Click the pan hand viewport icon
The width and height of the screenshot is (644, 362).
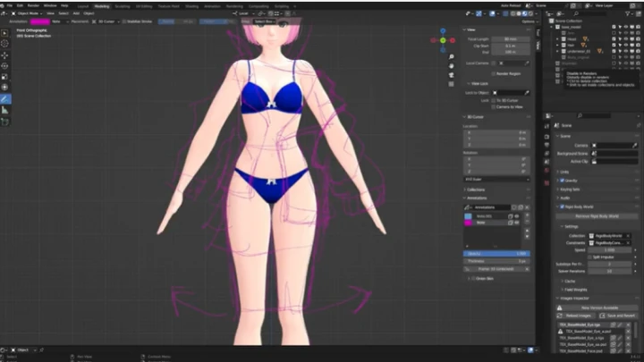point(452,65)
